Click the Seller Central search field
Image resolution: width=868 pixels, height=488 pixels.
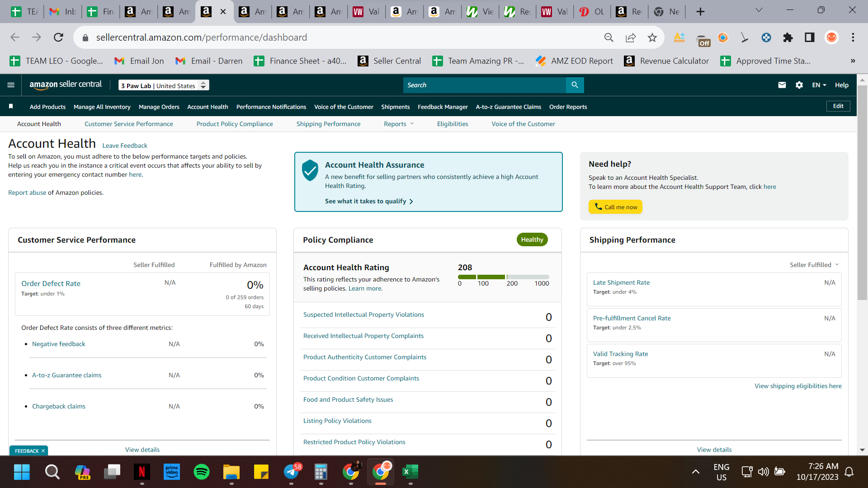(484, 85)
